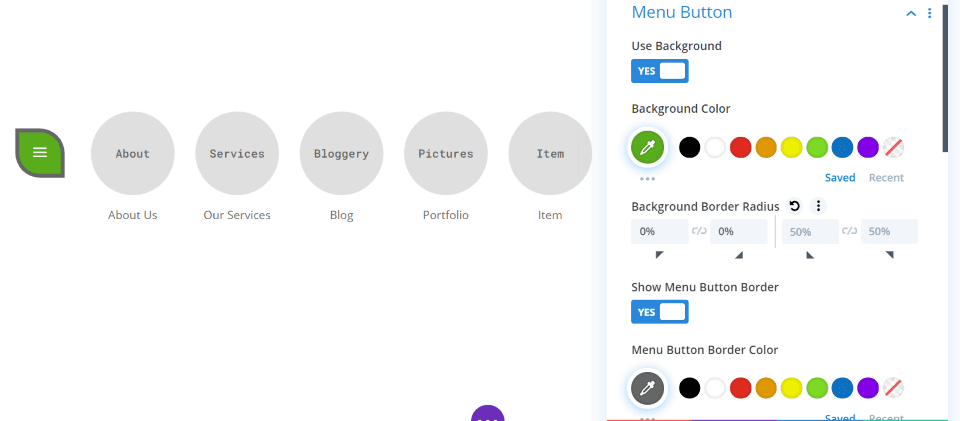The image size is (960, 421).
Task: Pick orange swatch under Background Color
Action: [766, 147]
